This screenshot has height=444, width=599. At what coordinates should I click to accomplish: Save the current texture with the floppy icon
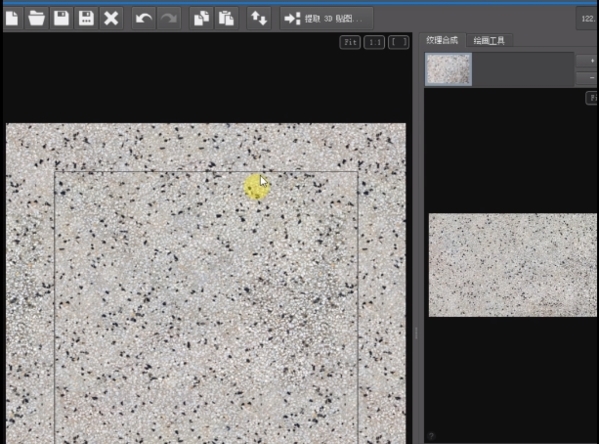61,18
